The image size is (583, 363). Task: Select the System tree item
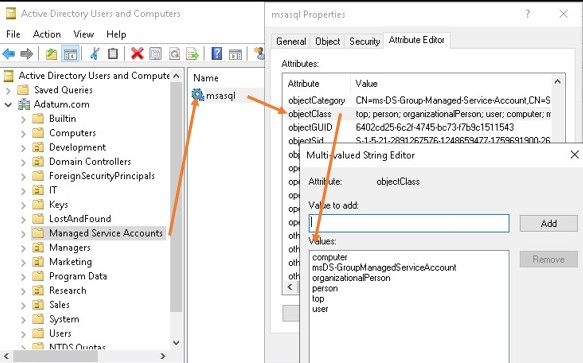[x=64, y=319]
